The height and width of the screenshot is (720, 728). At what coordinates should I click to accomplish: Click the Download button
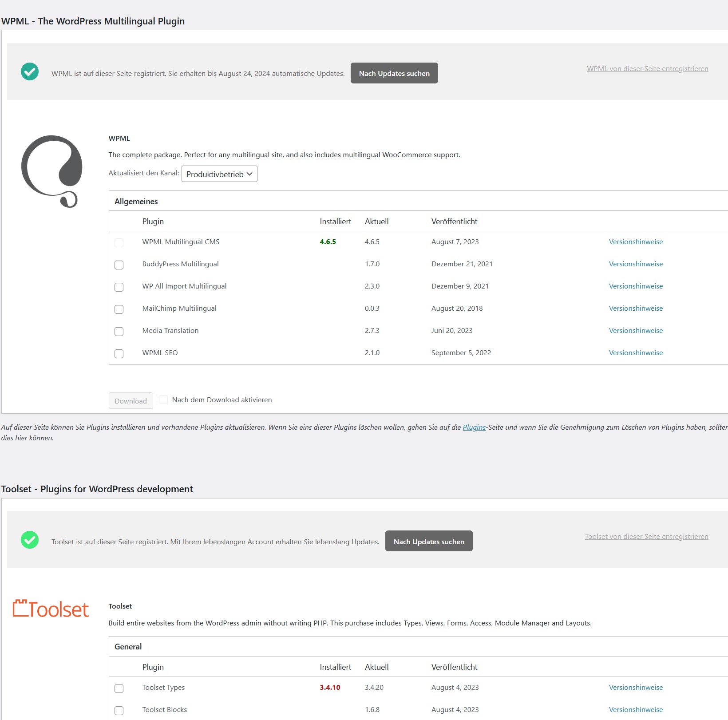tap(131, 401)
